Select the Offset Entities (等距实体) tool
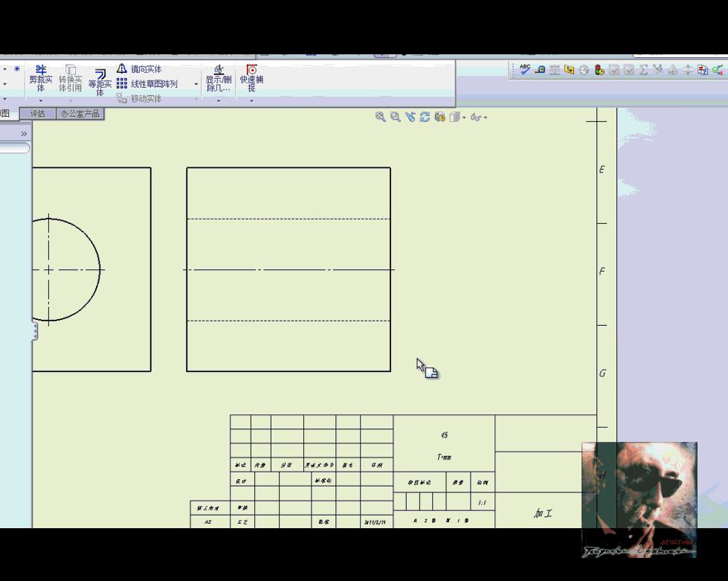Image resolution: width=728 pixels, height=581 pixels. [x=100, y=83]
